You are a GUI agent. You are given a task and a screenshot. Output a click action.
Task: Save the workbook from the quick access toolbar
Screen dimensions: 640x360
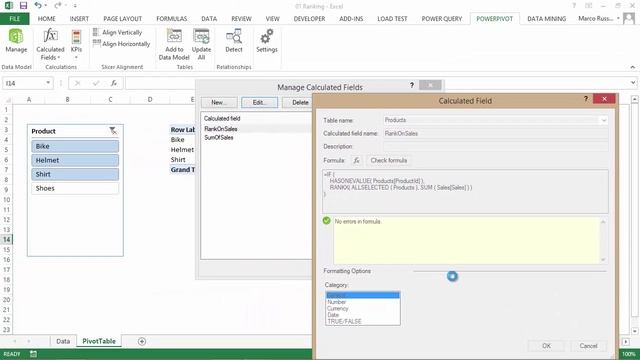click(x=23, y=6)
